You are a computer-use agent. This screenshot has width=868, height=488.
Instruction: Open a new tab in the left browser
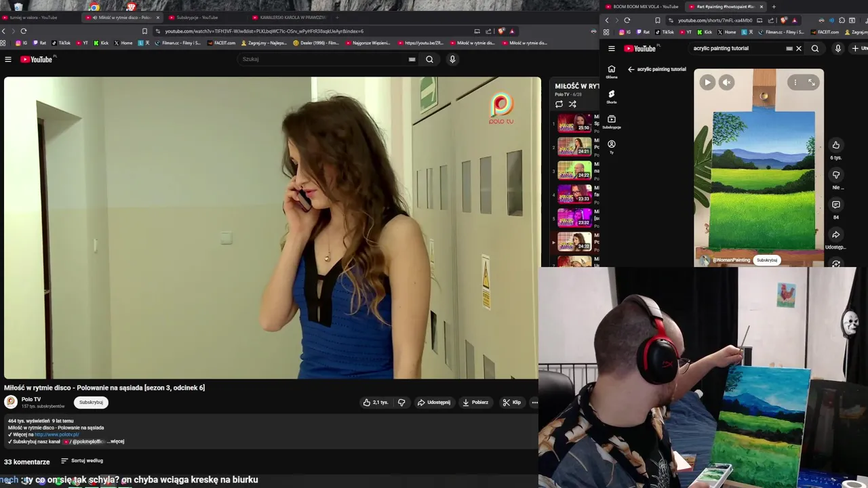point(338,18)
